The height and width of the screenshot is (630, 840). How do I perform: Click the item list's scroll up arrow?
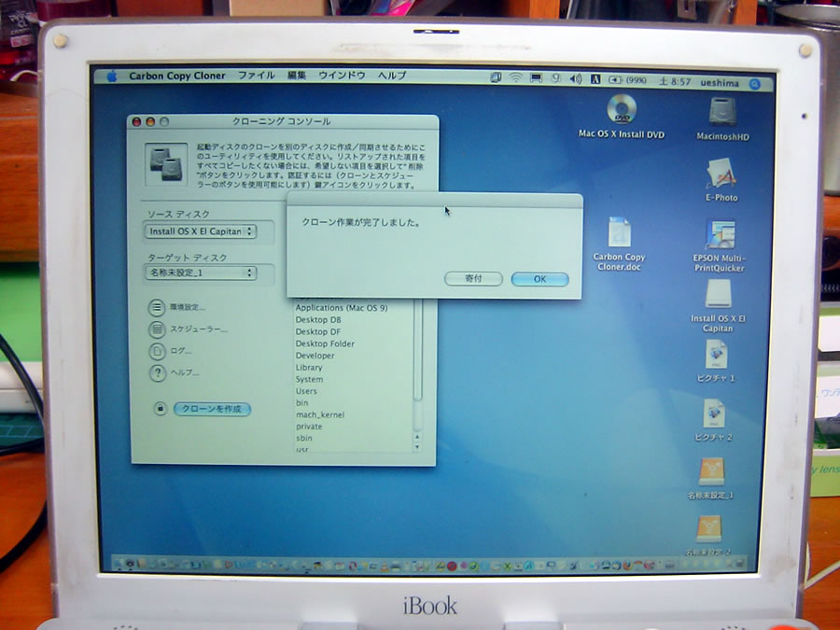(417, 438)
